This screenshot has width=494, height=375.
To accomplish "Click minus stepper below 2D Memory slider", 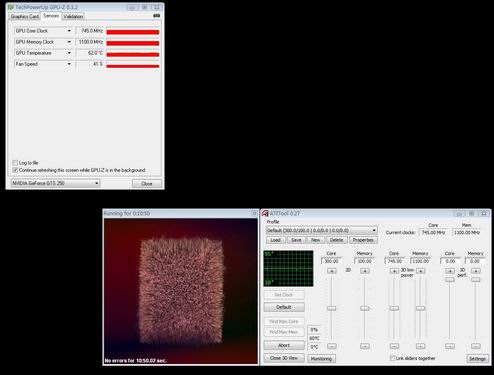I will [x=365, y=346].
